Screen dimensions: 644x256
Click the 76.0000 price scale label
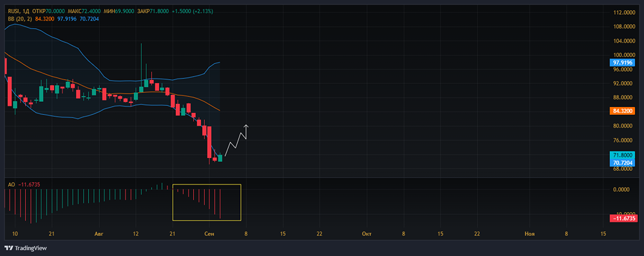click(623, 141)
